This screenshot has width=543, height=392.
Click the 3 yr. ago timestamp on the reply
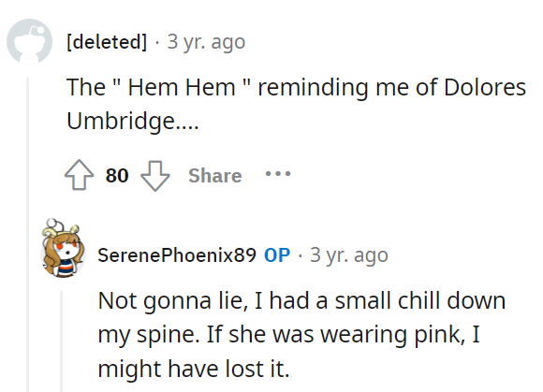click(349, 255)
